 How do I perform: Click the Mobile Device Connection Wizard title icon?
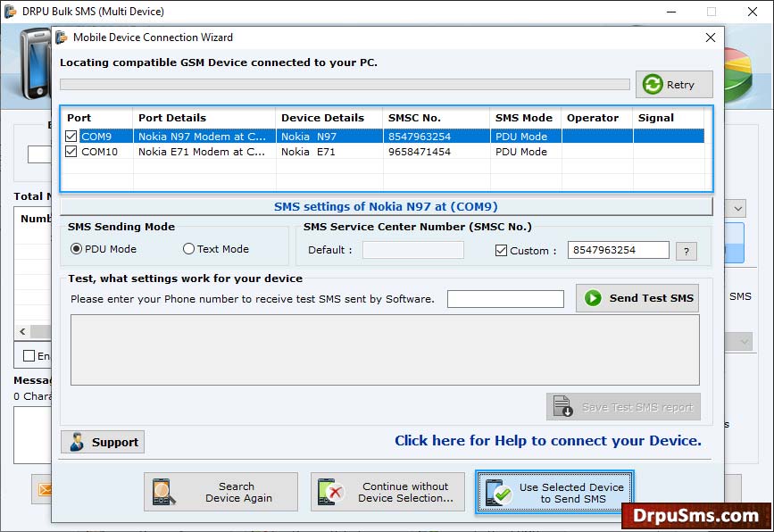tap(62, 37)
